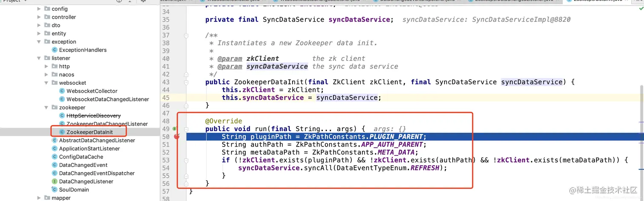Collapse the zookeeper package
This screenshot has width=644, height=201.
click(x=47, y=107)
